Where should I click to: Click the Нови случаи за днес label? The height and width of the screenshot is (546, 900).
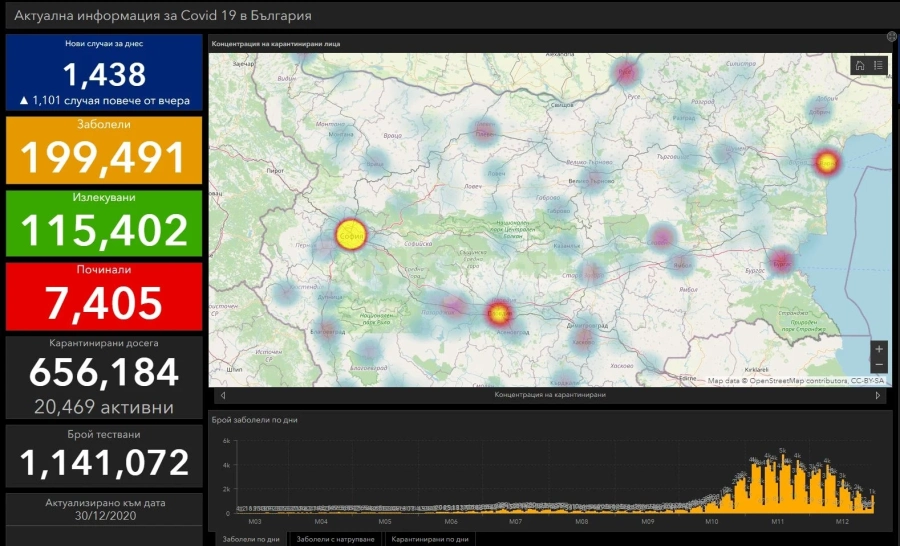[104, 44]
